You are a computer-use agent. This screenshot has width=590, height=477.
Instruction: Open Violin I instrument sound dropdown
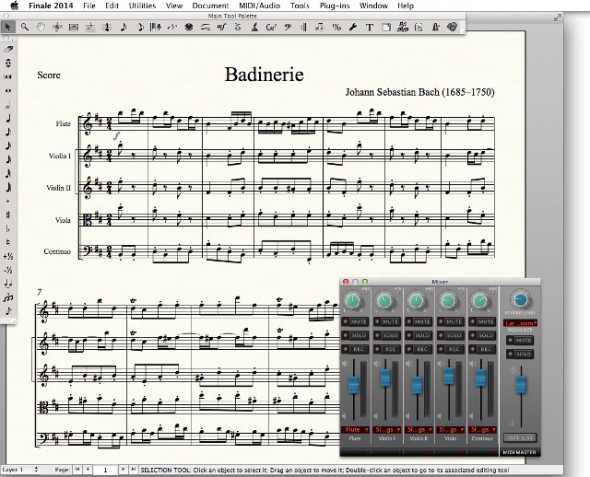pos(387,429)
